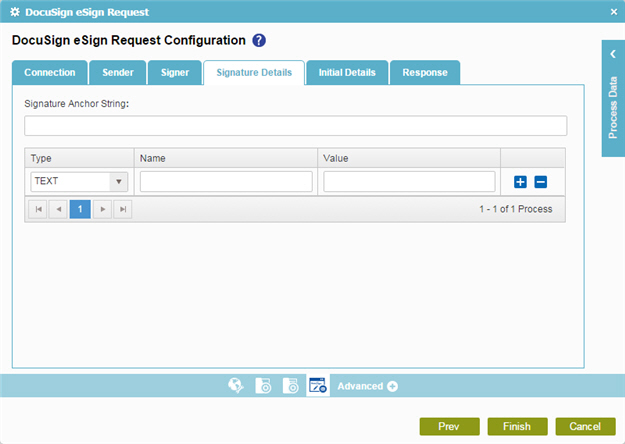Image resolution: width=625 pixels, height=444 pixels.
Task: Click the Value input field in the row
Action: click(409, 182)
